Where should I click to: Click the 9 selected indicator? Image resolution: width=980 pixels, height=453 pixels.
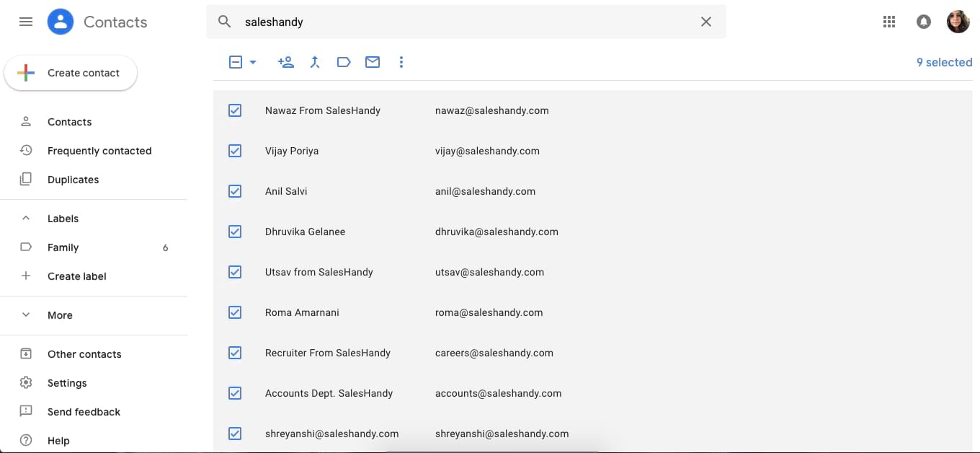point(944,62)
